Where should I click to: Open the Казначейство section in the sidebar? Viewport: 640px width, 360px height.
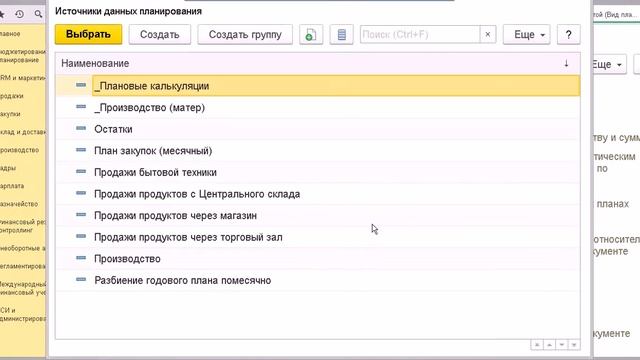coord(19,204)
